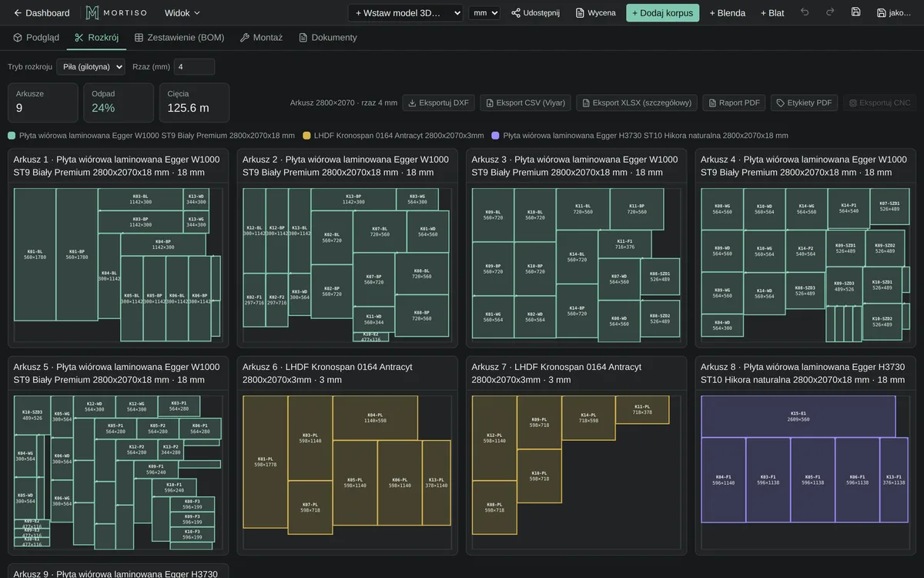Open the Dokumenty tab
The height and width of the screenshot is (578, 924).
click(x=327, y=37)
